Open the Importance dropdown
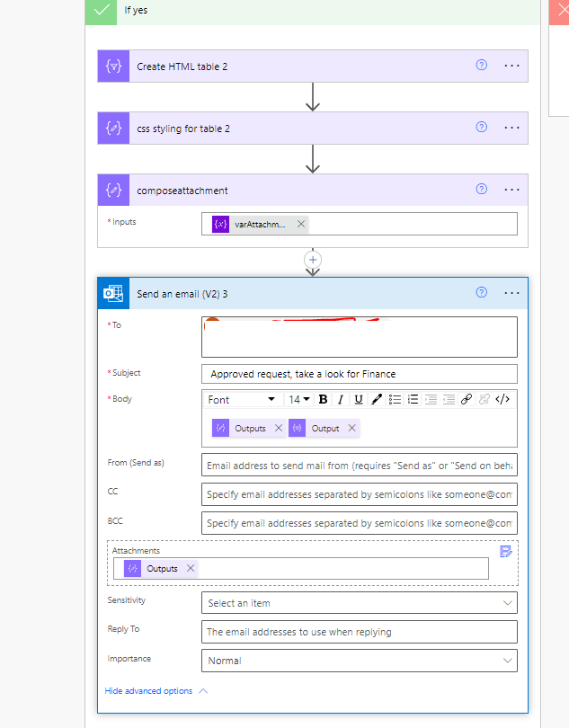 359,661
